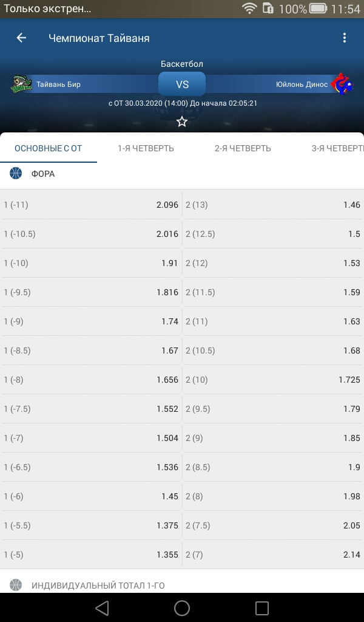
Task: Collapse the ФОРА section header
Action: point(182,174)
